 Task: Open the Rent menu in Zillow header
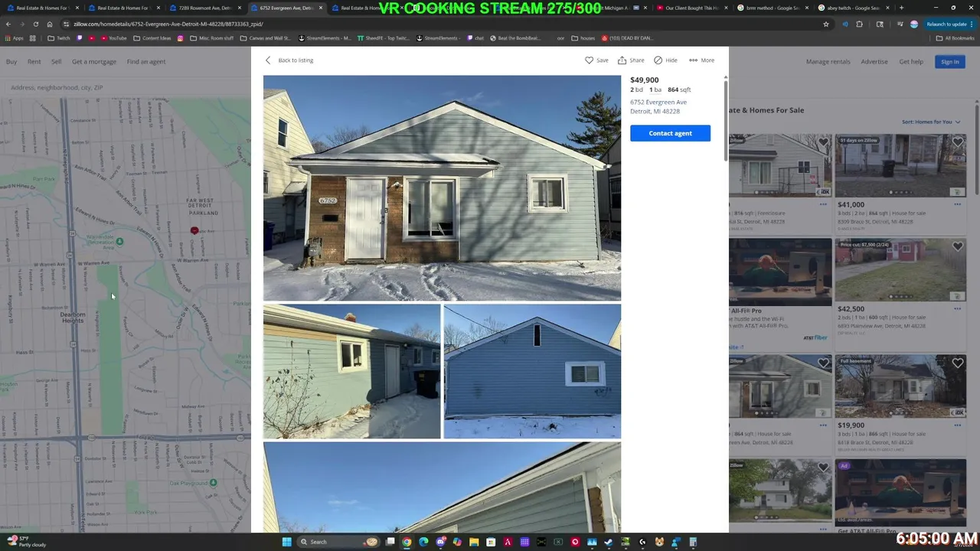[x=34, y=61]
